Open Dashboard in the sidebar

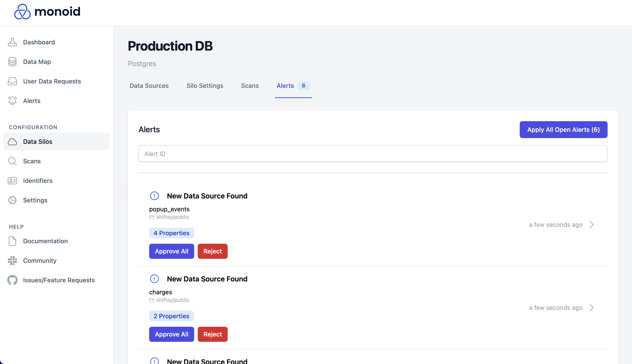[x=57, y=42]
